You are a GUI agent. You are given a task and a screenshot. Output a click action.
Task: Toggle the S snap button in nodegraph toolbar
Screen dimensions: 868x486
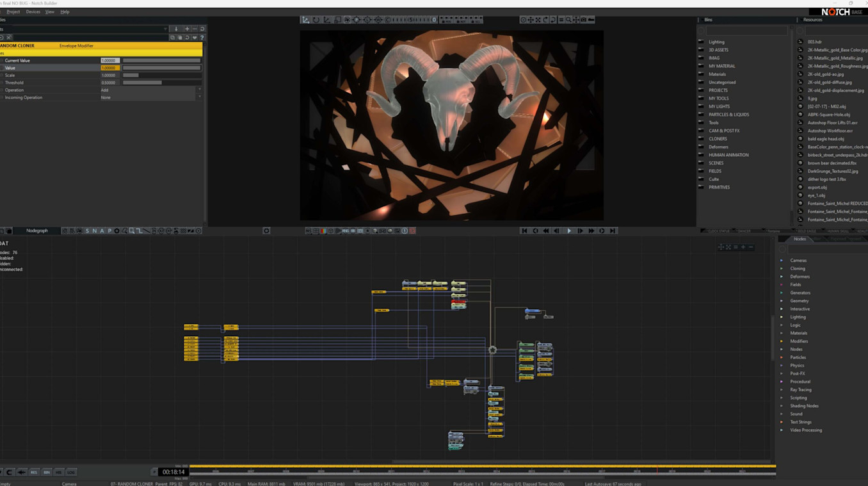point(87,231)
